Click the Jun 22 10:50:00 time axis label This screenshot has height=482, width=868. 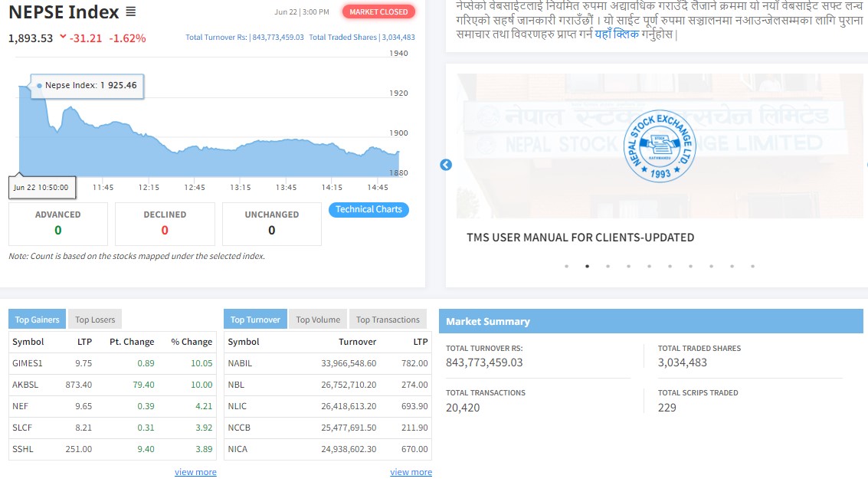41,187
